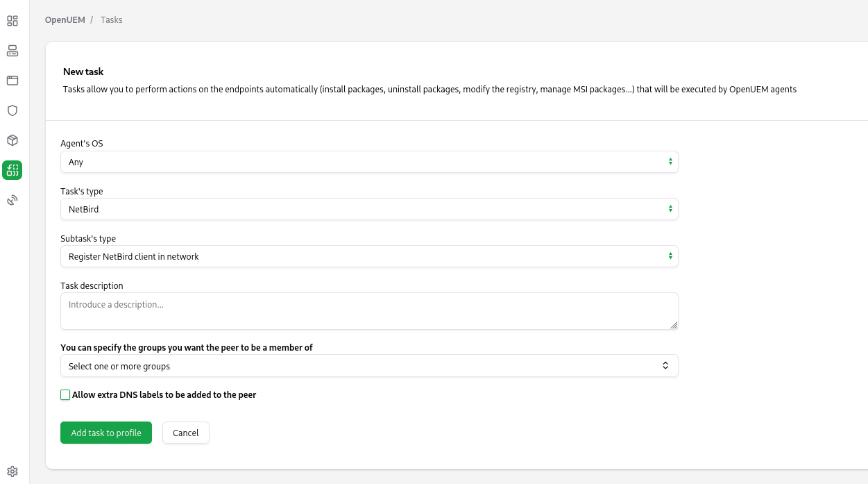The height and width of the screenshot is (484, 868).
Task: Cancel the new task creation
Action: click(185, 433)
